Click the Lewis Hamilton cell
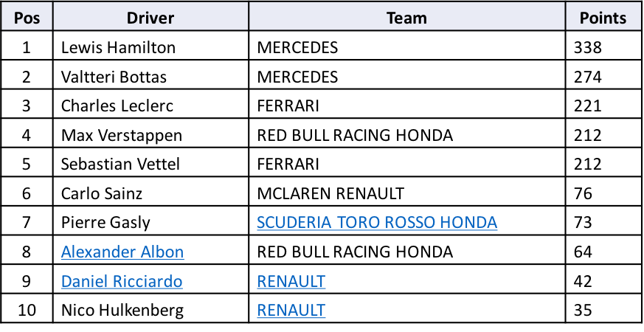The image size is (644, 332). 150,47
